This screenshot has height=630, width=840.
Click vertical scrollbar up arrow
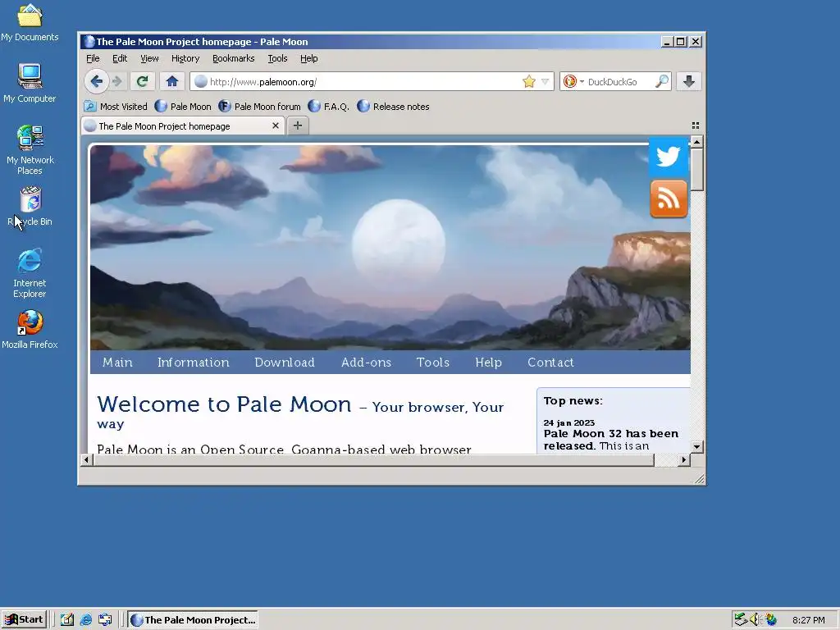[696, 141]
